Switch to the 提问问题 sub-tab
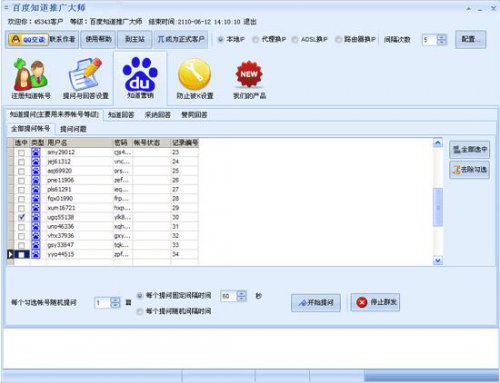The width and height of the screenshot is (500, 383). click(x=73, y=129)
